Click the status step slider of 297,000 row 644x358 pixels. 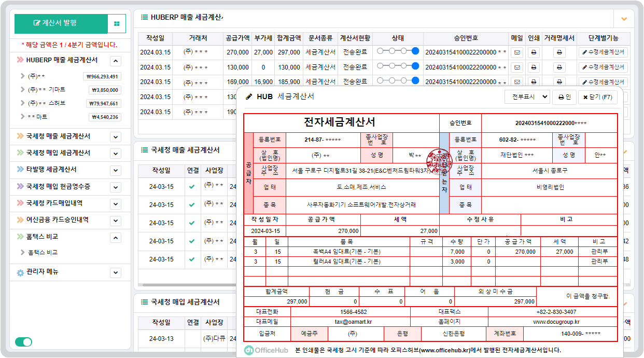(x=398, y=51)
